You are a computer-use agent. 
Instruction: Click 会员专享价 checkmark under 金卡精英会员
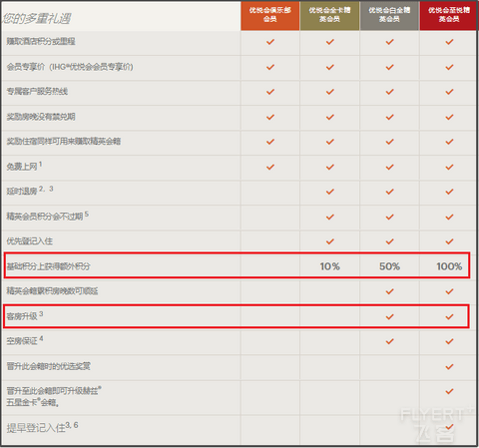[330, 67]
